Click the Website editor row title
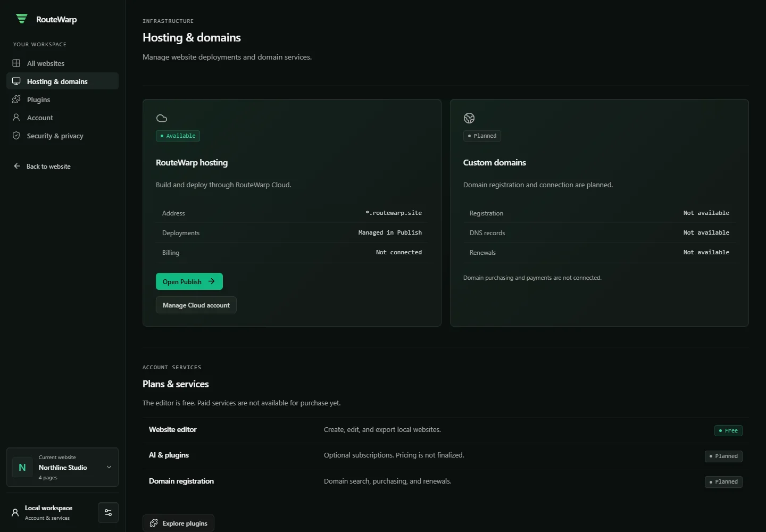This screenshot has width=766, height=532. click(x=173, y=429)
